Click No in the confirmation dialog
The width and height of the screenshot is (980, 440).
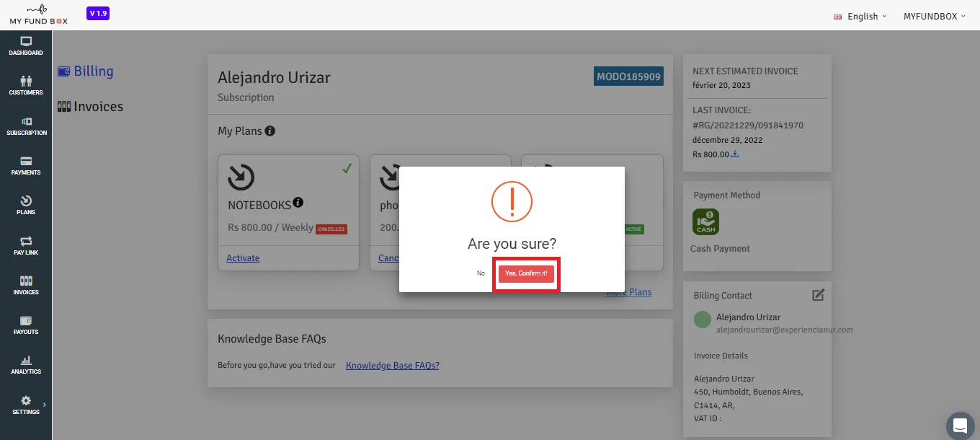pyautogui.click(x=481, y=274)
